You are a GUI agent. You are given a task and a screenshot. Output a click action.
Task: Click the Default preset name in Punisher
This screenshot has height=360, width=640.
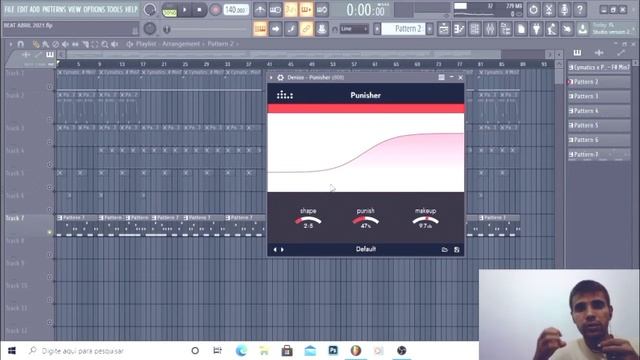point(366,249)
